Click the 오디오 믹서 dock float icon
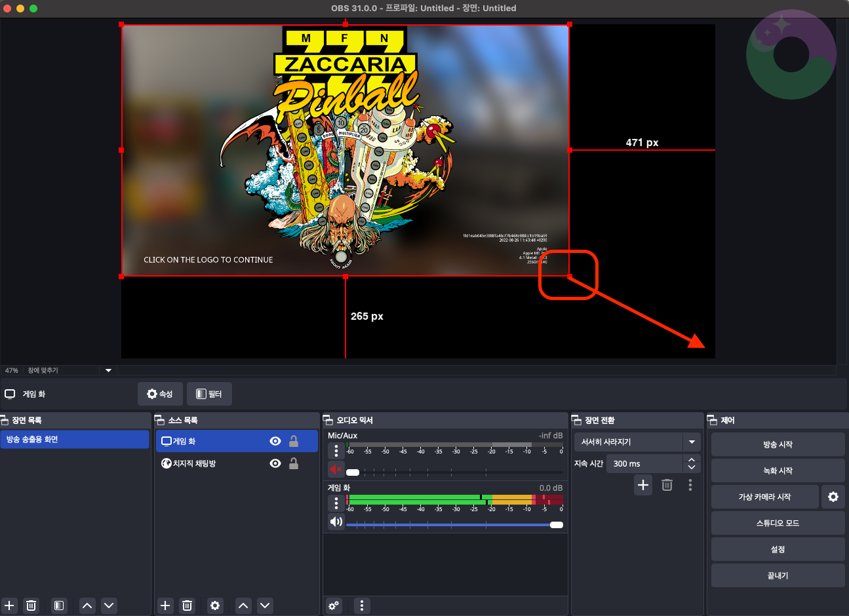This screenshot has width=849, height=616. point(328,420)
